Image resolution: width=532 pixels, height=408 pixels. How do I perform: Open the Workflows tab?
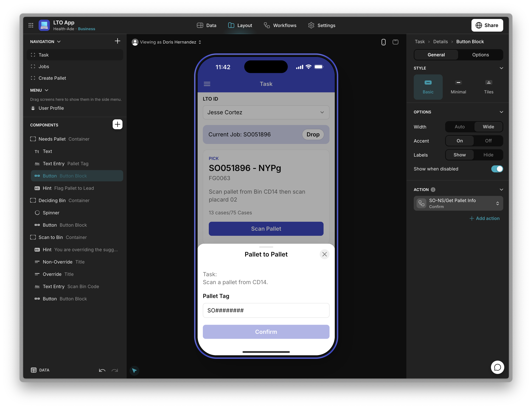tap(280, 25)
